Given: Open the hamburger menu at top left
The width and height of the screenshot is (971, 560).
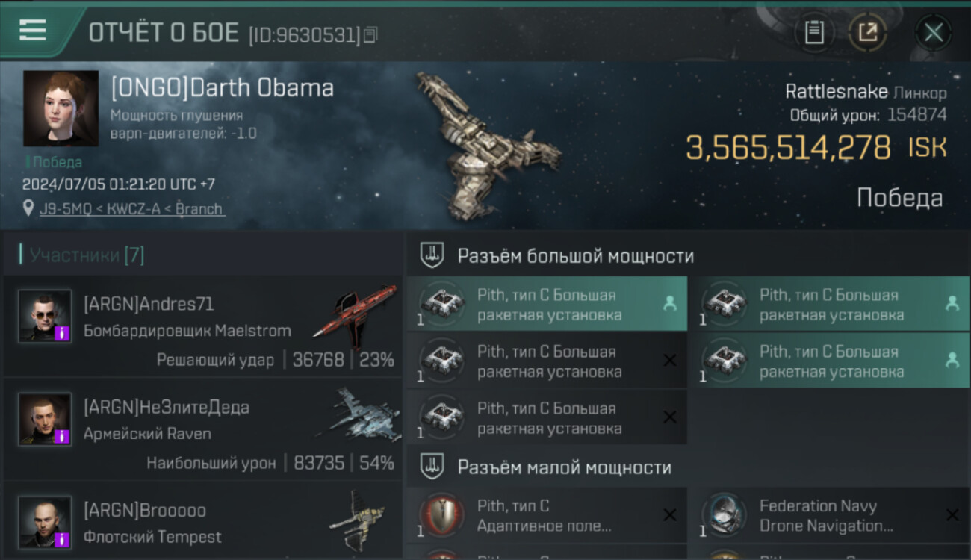Looking at the screenshot, I should tap(33, 31).
